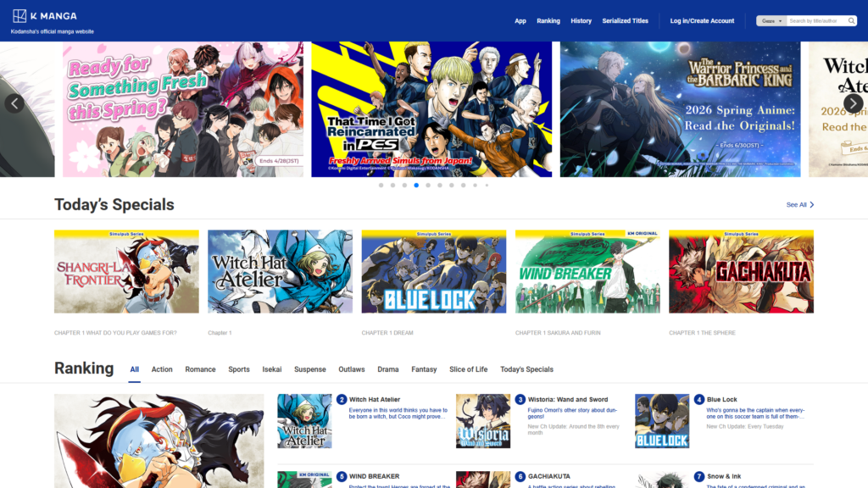Click the search by title/author field

814,20
